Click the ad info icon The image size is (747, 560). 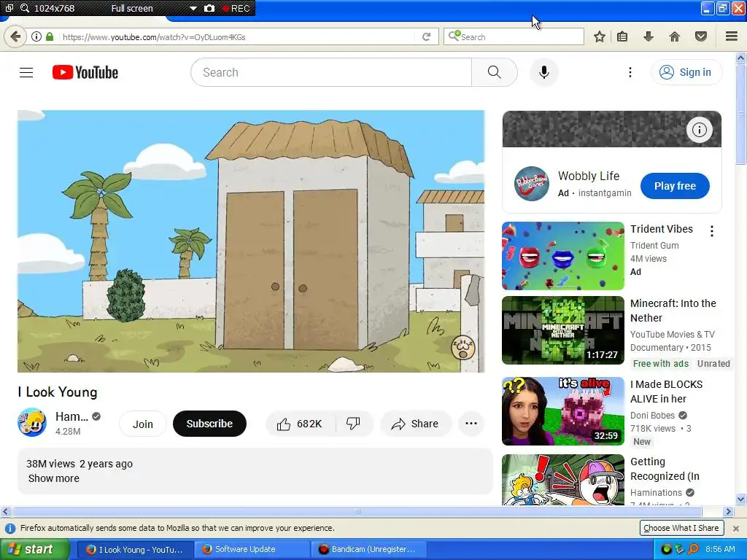point(699,130)
